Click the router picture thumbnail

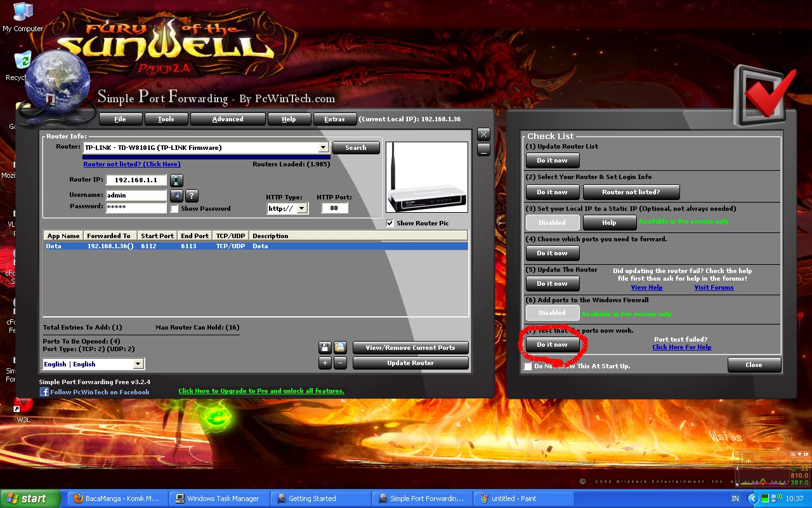click(427, 177)
